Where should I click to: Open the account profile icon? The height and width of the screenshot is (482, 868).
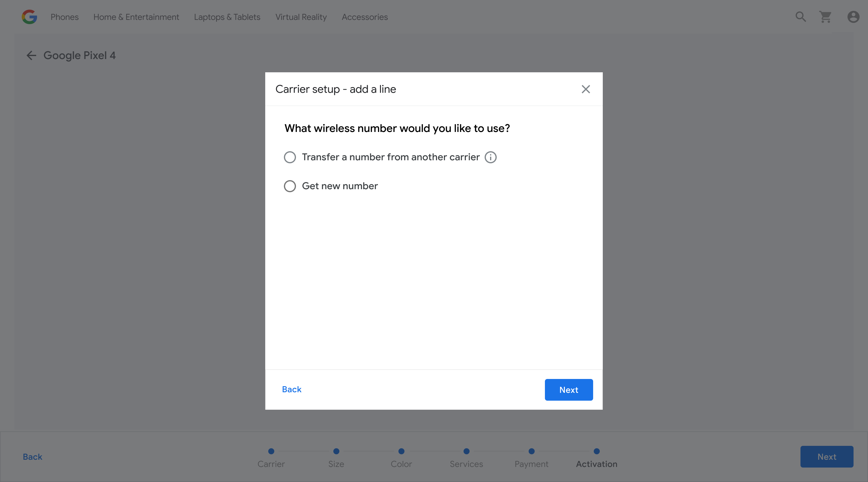point(853,17)
